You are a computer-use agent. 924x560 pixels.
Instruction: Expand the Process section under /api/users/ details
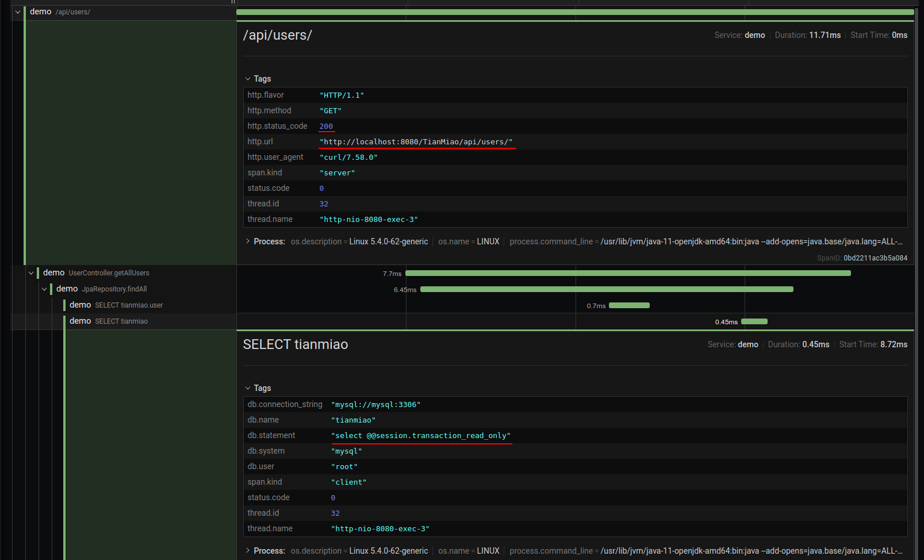[x=265, y=241]
